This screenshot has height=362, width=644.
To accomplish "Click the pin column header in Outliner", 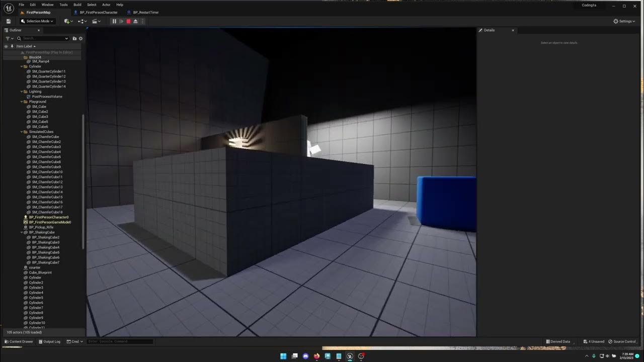I will coord(12,46).
